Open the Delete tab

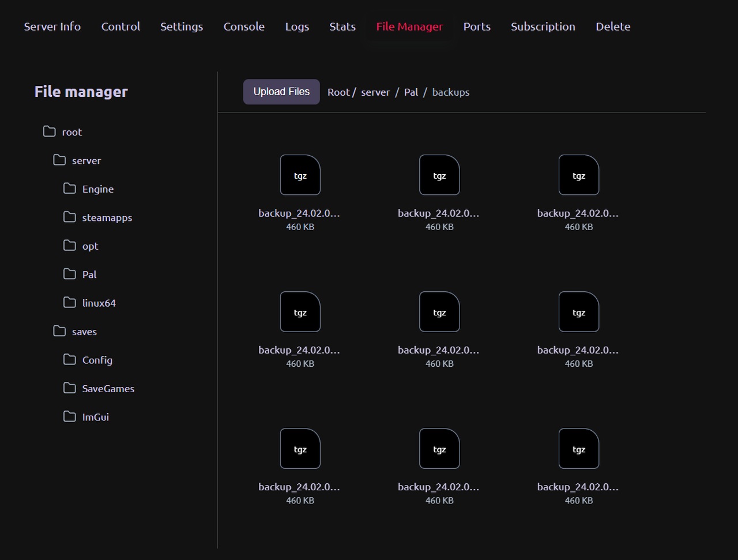[613, 27]
